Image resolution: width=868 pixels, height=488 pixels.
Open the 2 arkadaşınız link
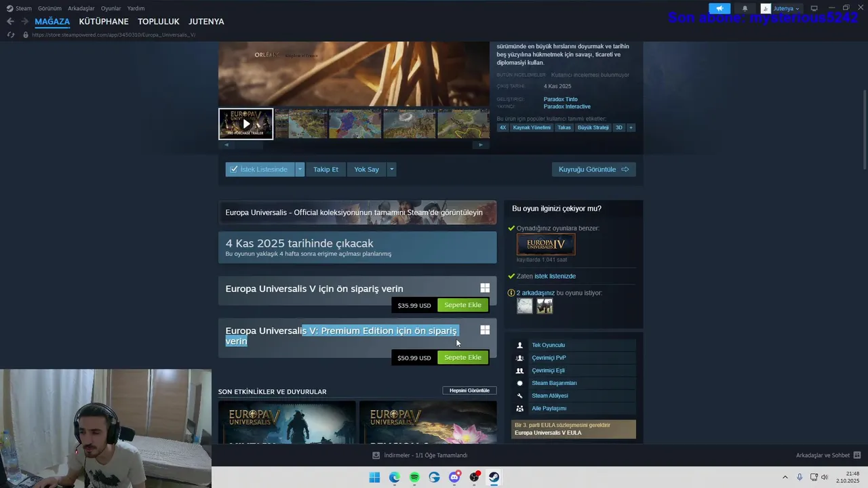[x=536, y=293]
